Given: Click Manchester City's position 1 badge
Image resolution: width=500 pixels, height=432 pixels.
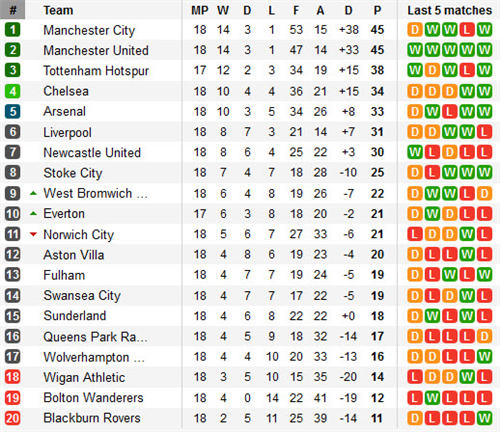Looking at the screenshot, I should tap(13, 30).
